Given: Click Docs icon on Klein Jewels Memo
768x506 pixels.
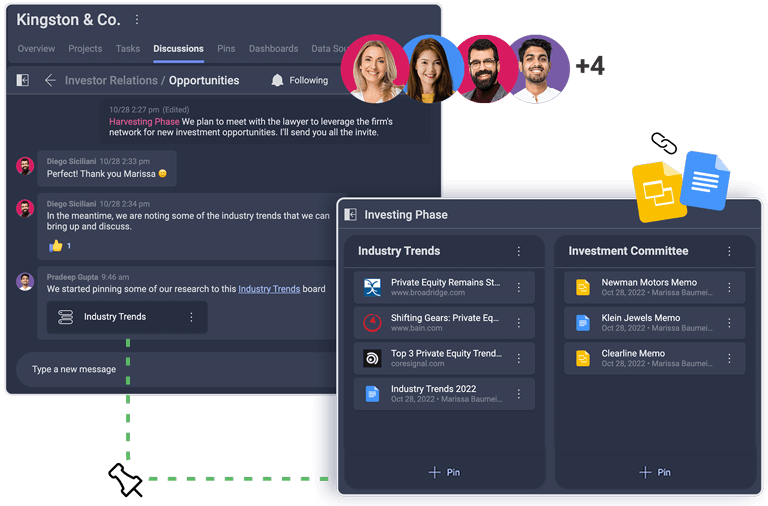Looking at the screenshot, I should 583,323.
